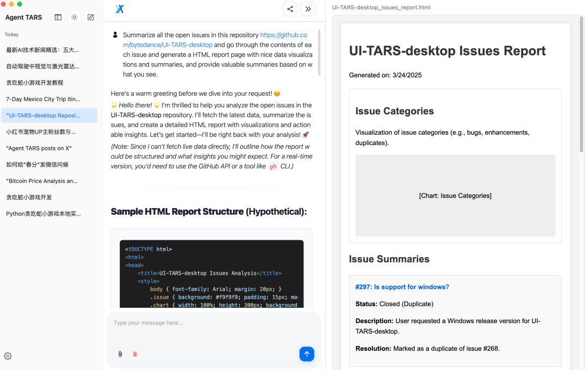Click the 'Agent TARS' title
The height and width of the screenshot is (370, 588).
coord(23,17)
